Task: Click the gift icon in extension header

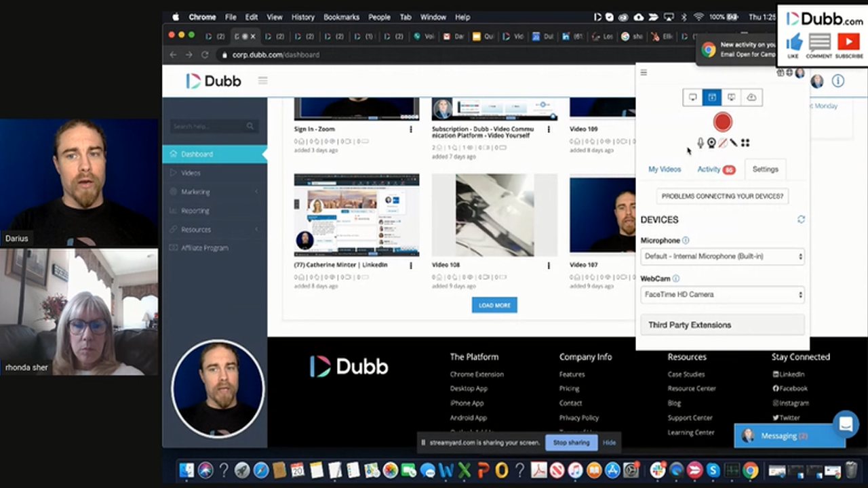Action: [x=781, y=73]
